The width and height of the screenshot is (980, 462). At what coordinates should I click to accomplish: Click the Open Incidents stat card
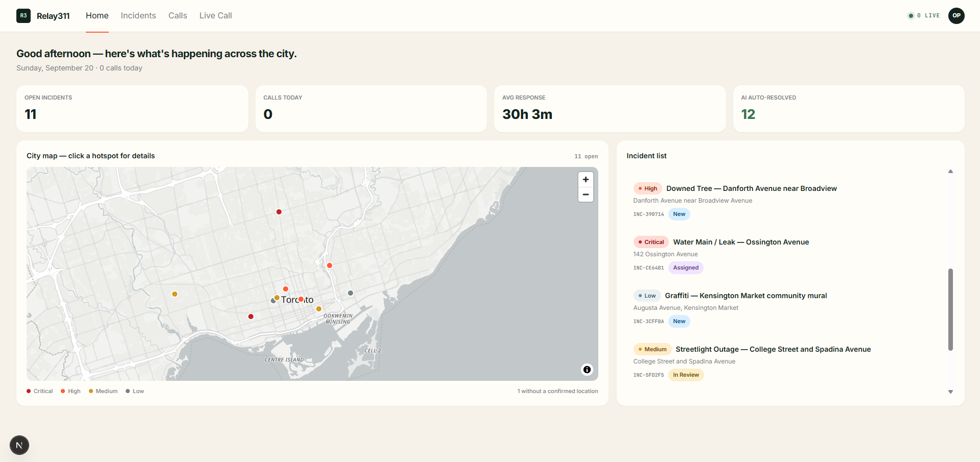(x=132, y=109)
